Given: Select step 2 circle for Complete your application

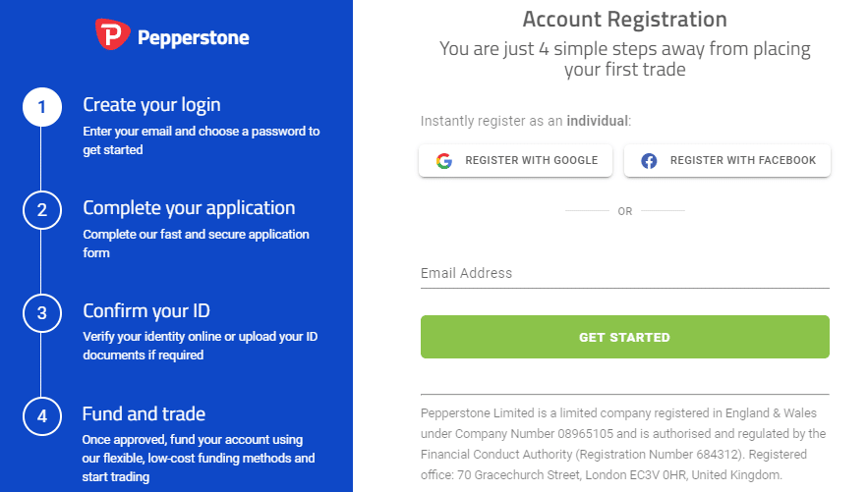Looking at the screenshot, I should click(42, 210).
